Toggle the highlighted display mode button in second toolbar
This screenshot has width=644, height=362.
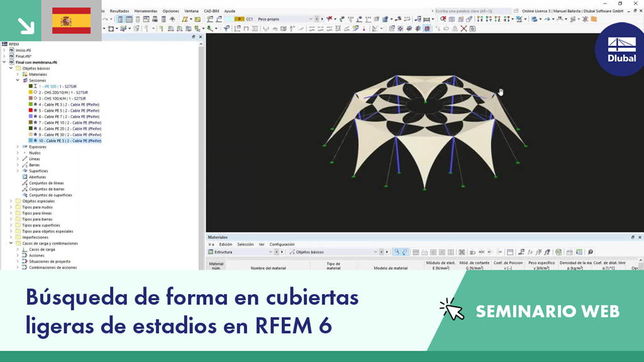click(x=427, y=29)
